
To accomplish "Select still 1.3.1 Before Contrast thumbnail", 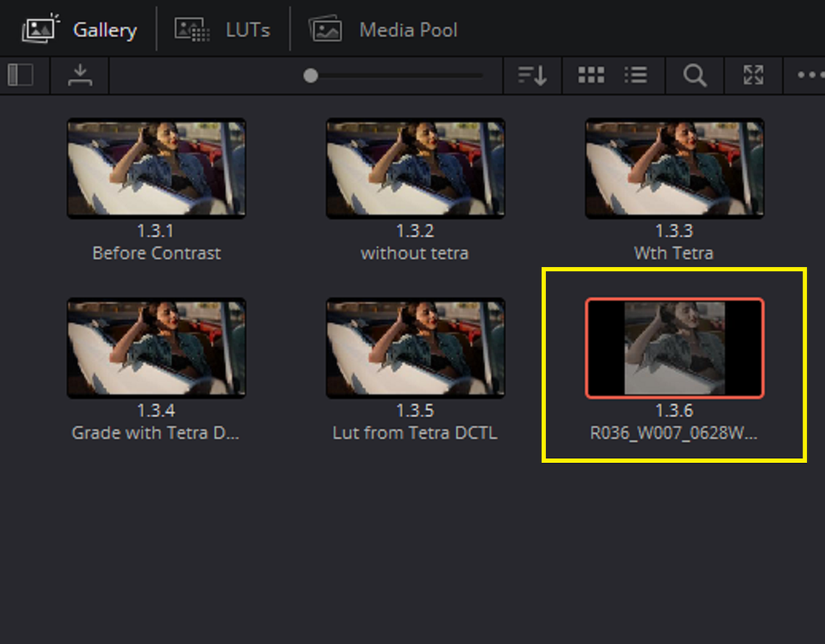I will click(x=156, y=167).
